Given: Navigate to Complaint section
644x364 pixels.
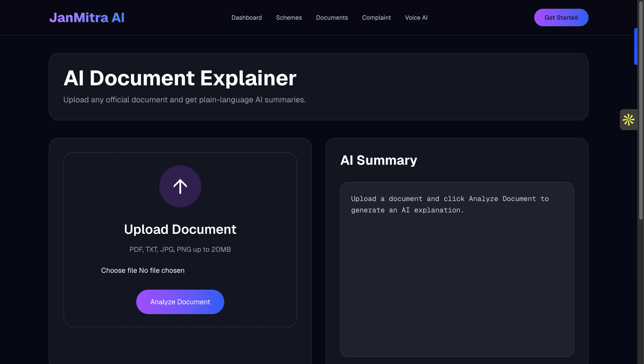Looking at the screenshot, I should click(x=376, y=18).
